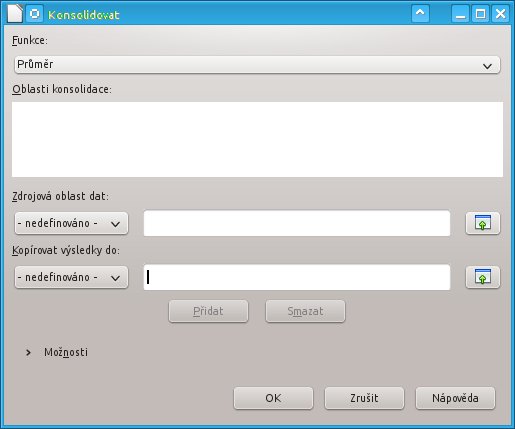
Task: Click the Přidat button
Action: 208,311
